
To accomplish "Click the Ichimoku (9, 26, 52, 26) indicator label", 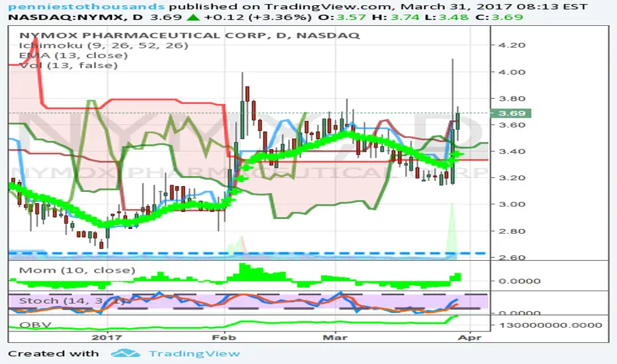I will click(x=103, y=45).
